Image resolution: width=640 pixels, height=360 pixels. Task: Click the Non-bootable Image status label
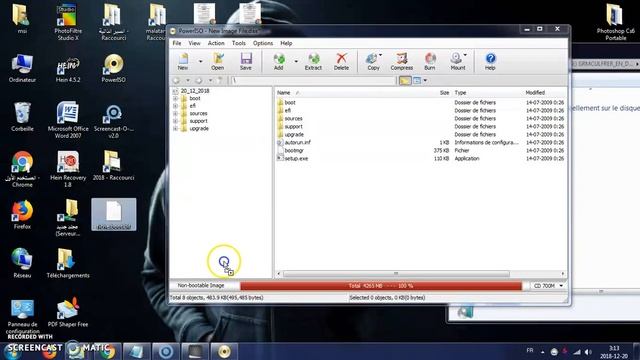pyautogui.click(x=201, y=286)
